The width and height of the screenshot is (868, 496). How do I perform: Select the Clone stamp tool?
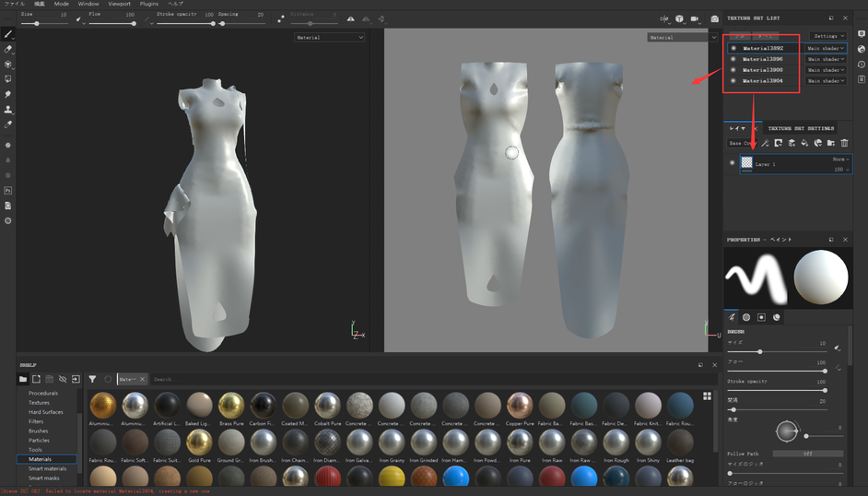pyautogui.click(x=8, y=110)
